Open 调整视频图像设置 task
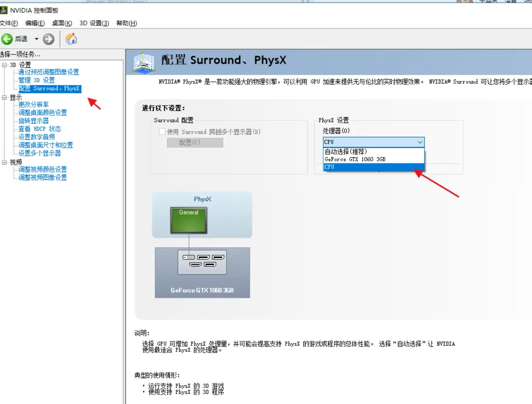The height and width of the screenshot is (404, 532). click(43, 177)
